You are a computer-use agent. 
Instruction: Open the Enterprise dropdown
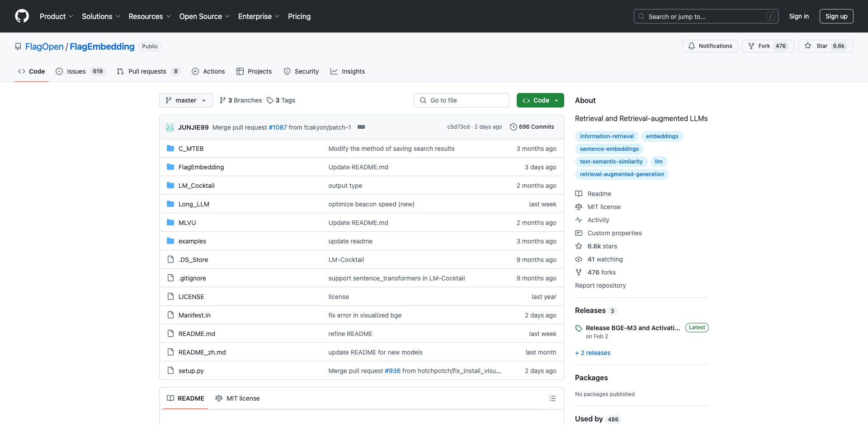point(259,16)
